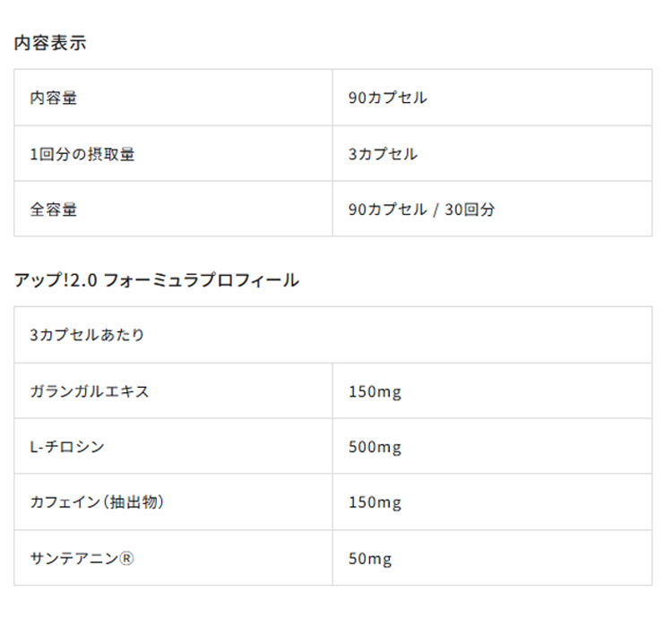Click the 50mg value
672x634 pixels.
point(370,559)
